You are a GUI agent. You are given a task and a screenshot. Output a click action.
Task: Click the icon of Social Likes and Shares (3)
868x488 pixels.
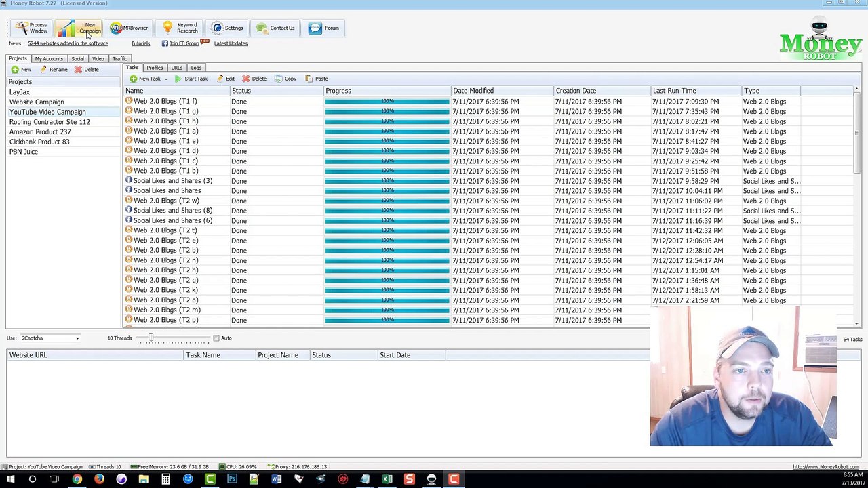(x=129, y=180)
